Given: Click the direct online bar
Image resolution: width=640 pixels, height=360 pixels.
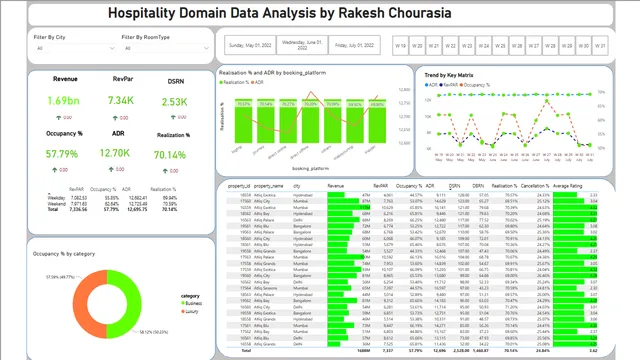Looking at the screenshot, I should point(288,121).
